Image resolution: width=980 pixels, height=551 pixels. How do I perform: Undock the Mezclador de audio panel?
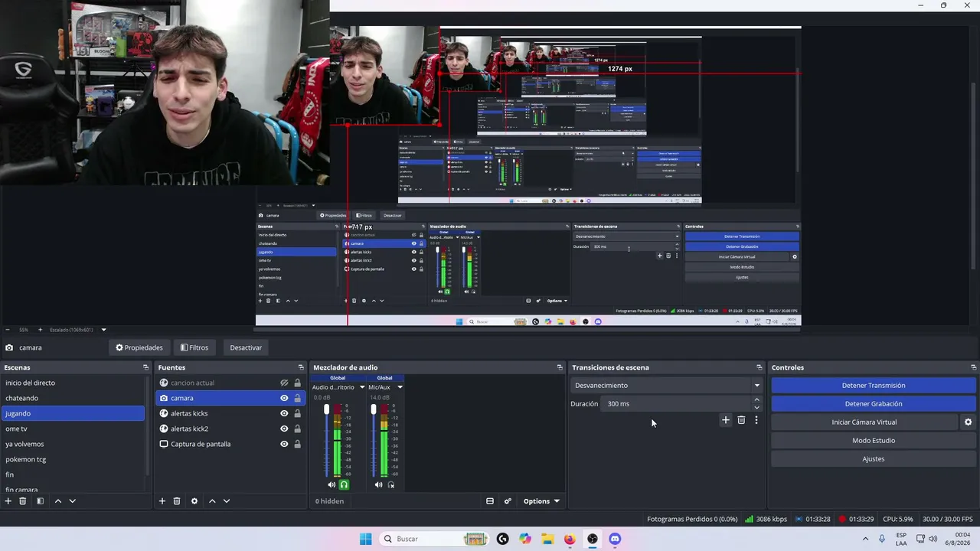pyautogui.click(x=560, y=368)
